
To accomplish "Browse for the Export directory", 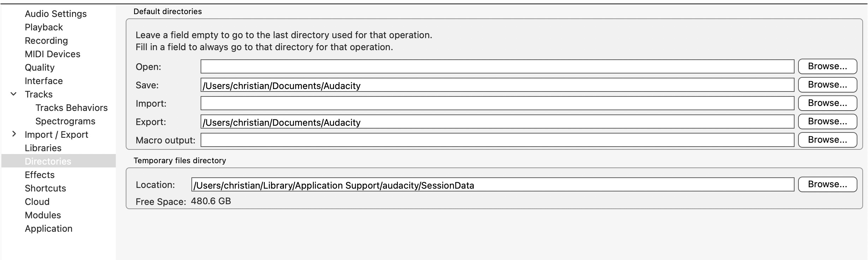I will coord(827,122).
